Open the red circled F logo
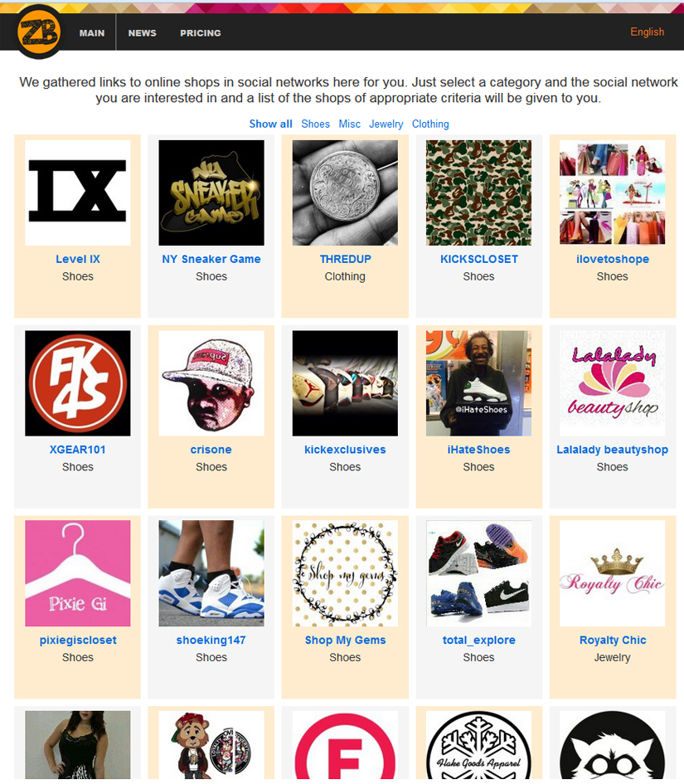This screenshot has width=684, height=784. 345,745
